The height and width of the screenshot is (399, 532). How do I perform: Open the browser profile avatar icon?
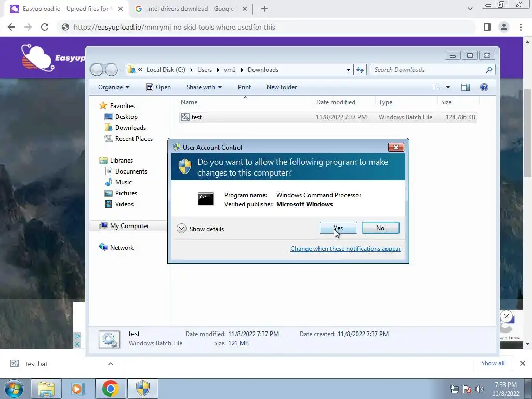[x=504, y=27]
